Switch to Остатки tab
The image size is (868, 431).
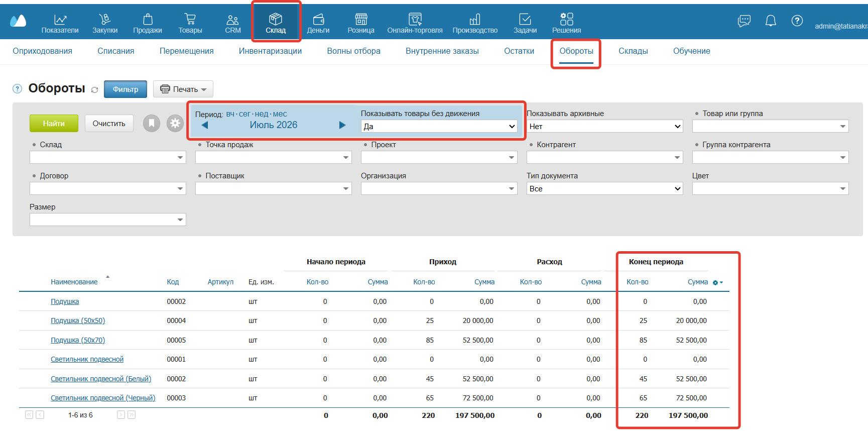519,51
